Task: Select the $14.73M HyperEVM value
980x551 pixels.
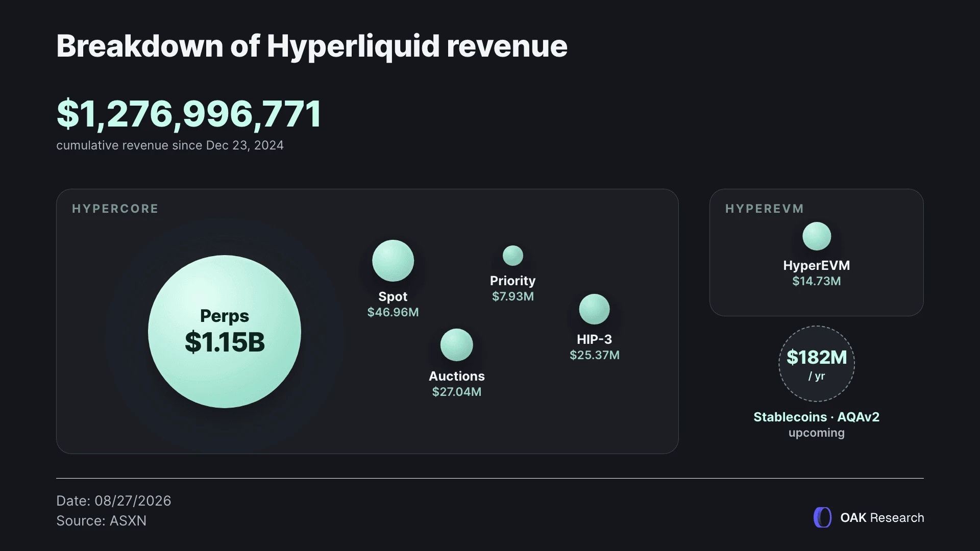Action: pyautogui.click(x=817, y=281)
